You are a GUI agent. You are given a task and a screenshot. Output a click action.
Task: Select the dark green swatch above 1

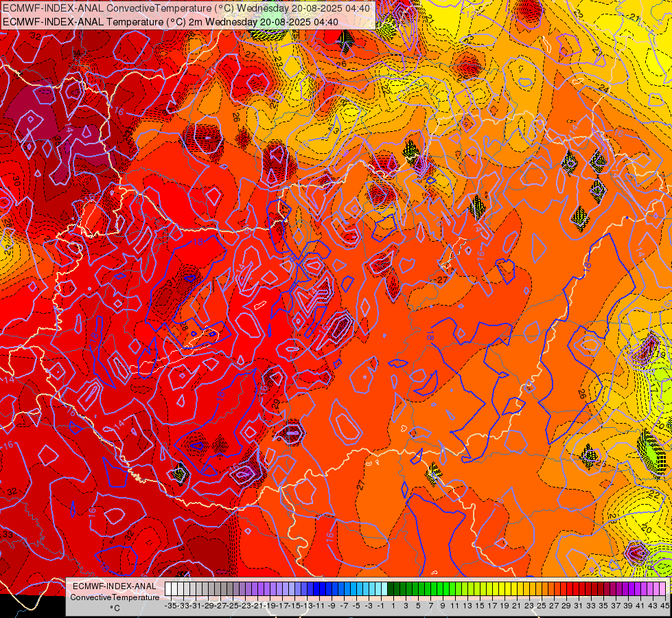(x=391, y=589)
